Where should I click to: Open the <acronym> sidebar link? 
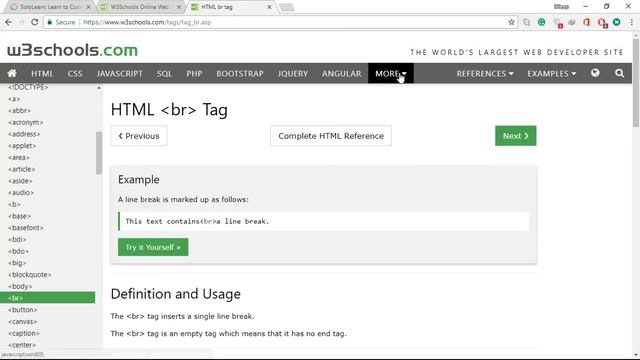click(x=25, y=122)
